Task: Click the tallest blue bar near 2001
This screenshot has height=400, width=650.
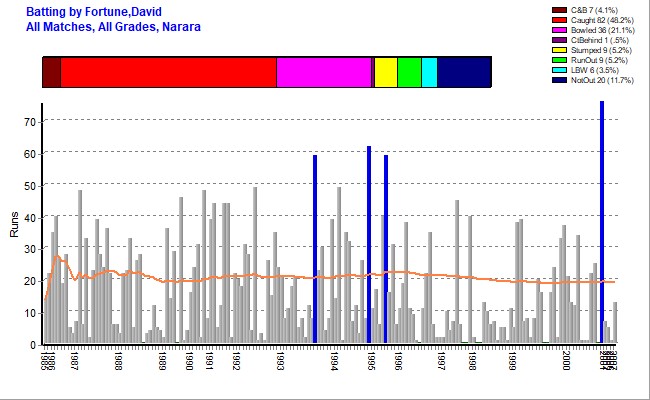Action: coord(601,220)
